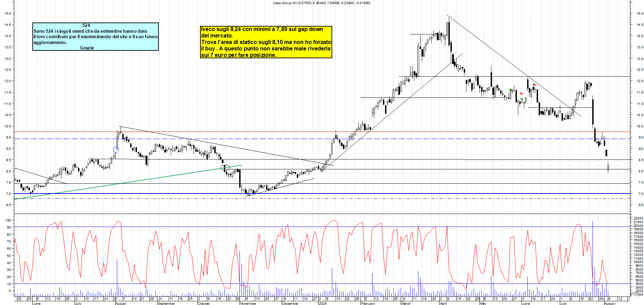
Task: Click the 'del mercato.' line in the yellow note
Action: coord(217,35)
